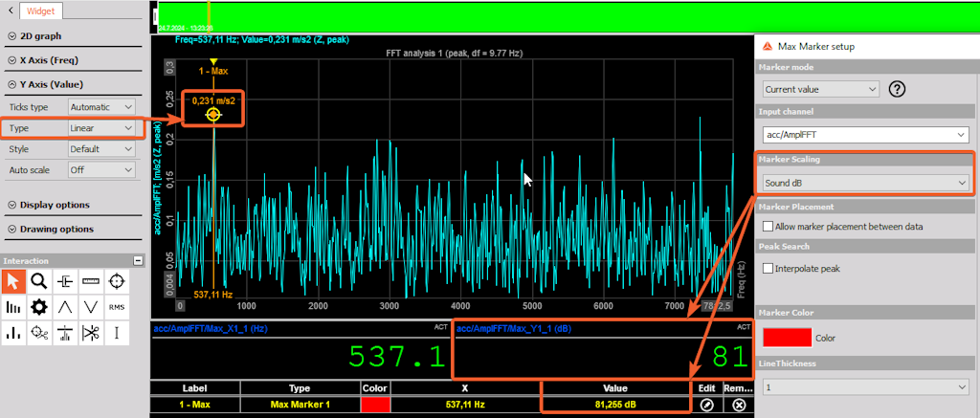This screenshot has width=980, height=418.
Task: Click the Label column header in marker table
Action: coord(194,388)
